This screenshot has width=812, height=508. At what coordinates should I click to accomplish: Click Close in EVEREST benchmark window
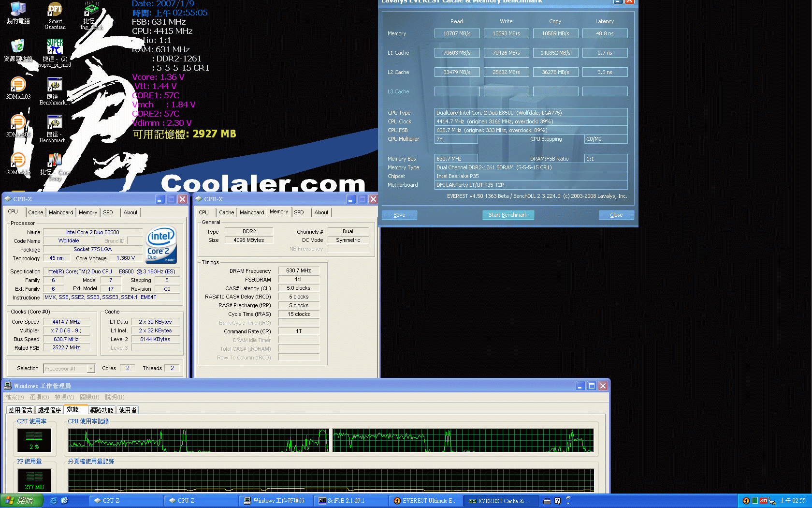pyautogui.click(x=616, y=215)
